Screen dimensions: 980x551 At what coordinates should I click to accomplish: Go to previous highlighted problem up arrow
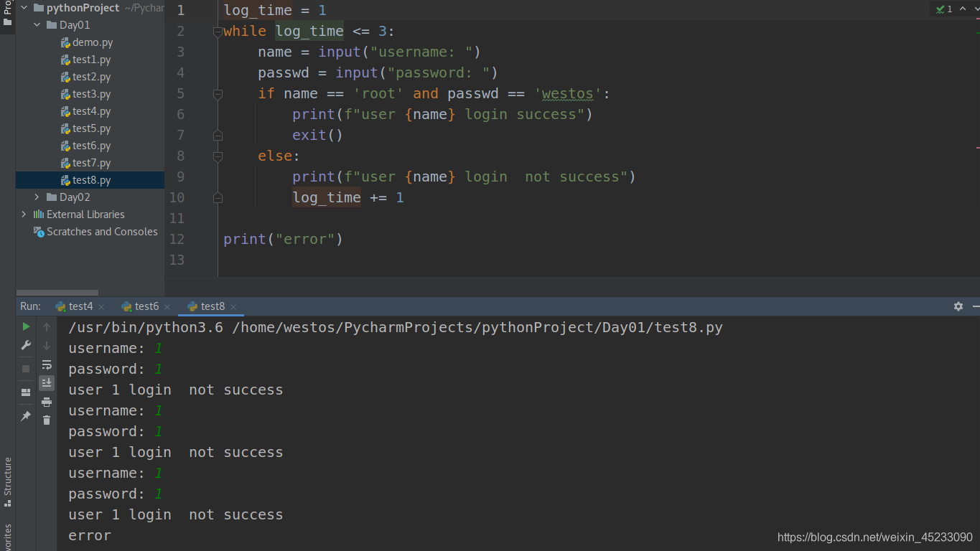(x=963, y=9)
